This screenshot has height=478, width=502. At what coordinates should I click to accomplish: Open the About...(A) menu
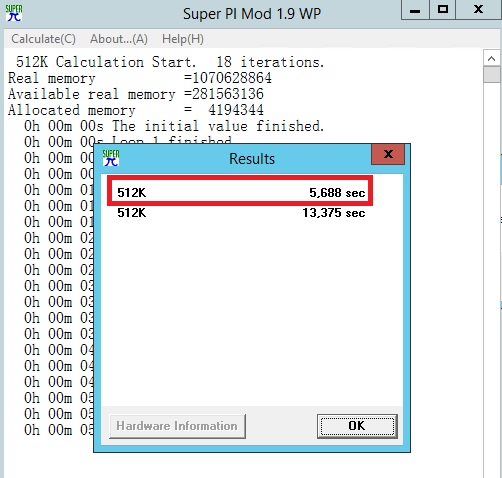[x=119, y=39]
